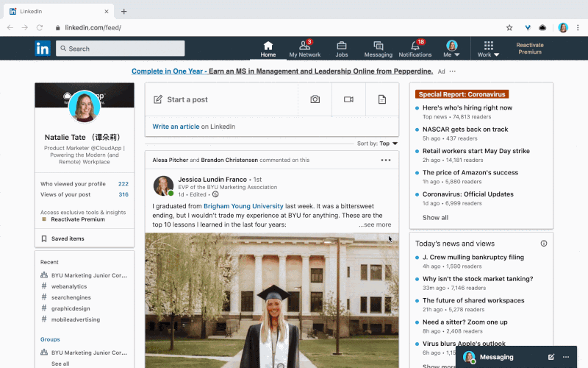Read NASCAR gets back on track
Viewport: 588px width, 368px height.
pyautogui.click(x=465, y=130)
